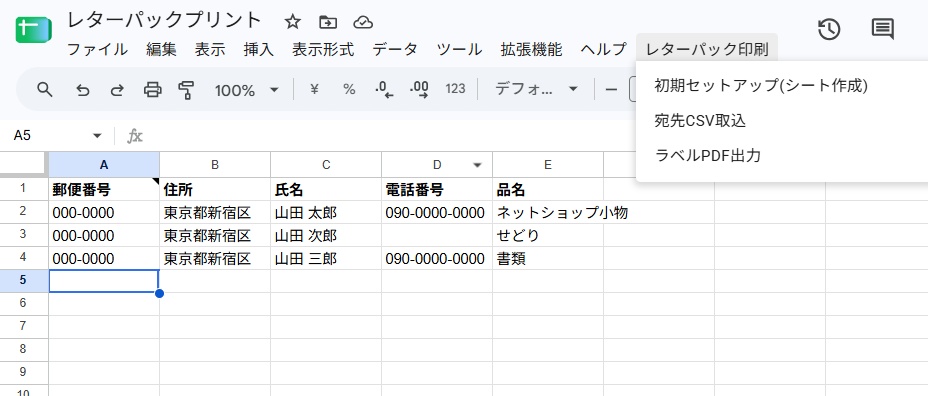928x396 pixels.
Task: Open the 表示 menu
Action: pos(210,49)
